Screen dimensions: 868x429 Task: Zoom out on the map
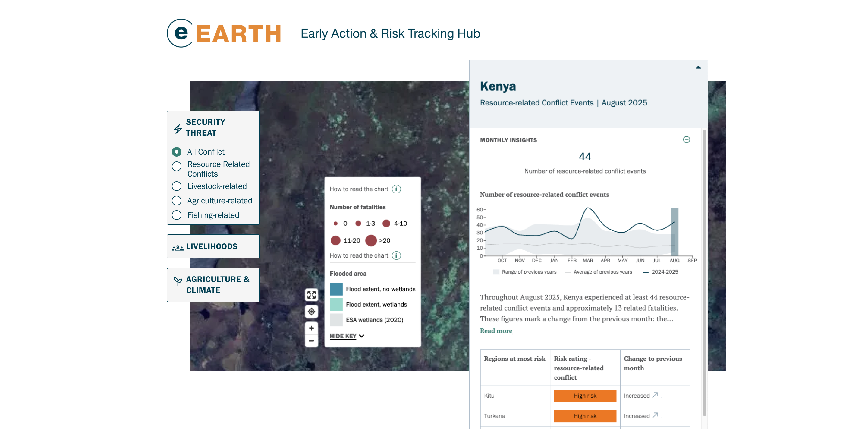311,341
